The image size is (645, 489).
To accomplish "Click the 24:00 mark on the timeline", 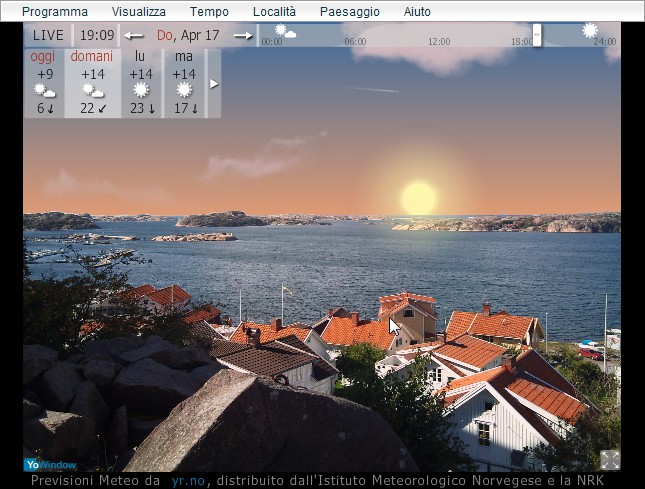I will coord(605,42).
